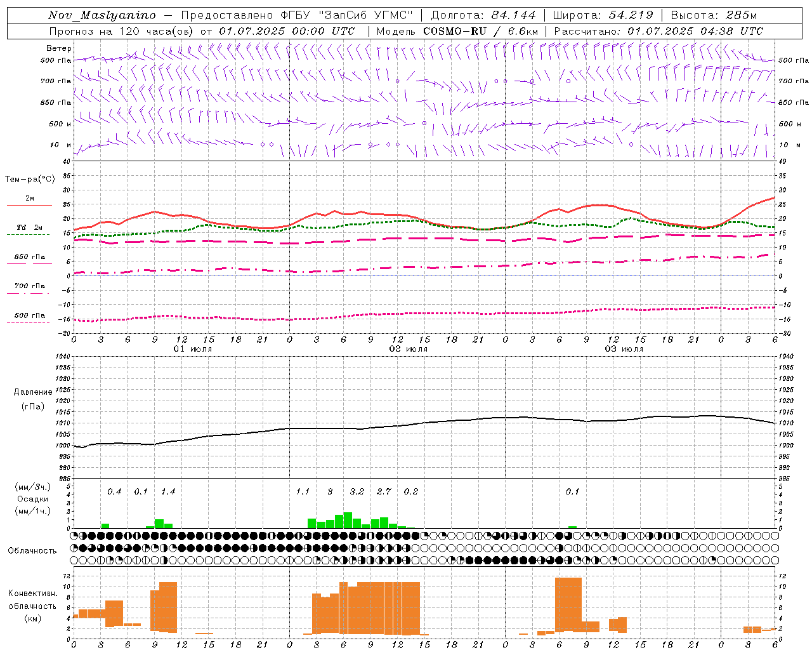
Task: Click the 3.2 precipitation total
Action: 357,492
